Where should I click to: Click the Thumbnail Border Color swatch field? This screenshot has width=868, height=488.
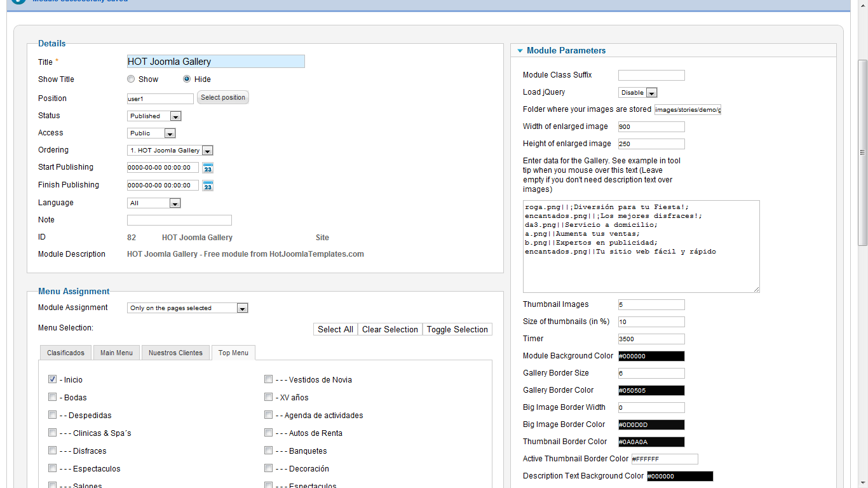click(651, 442)
